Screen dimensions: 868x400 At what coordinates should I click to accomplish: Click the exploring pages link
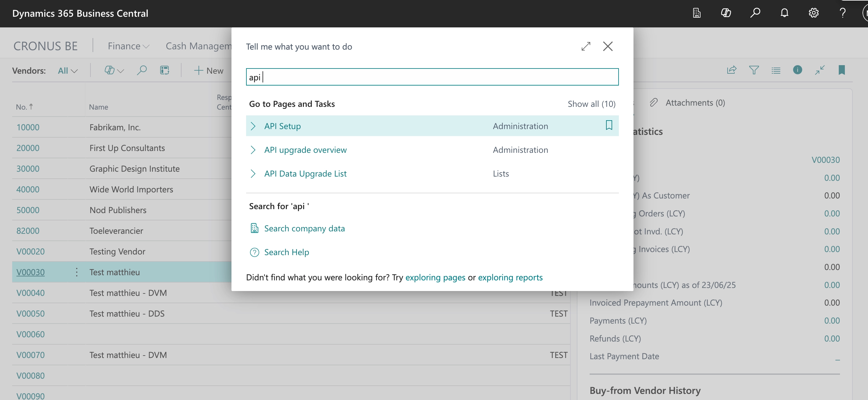pyautogui.click(x=435, y=277)
